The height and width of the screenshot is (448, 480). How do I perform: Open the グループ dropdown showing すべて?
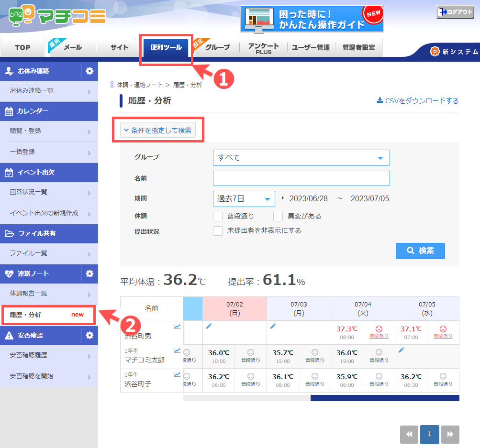tap(301, 158)
